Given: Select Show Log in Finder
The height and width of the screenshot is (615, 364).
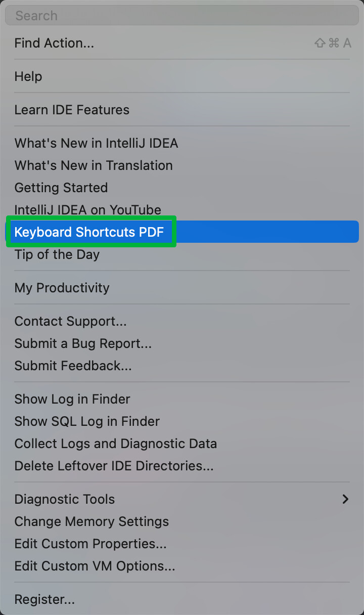Looking at the screenshot, I should 182,399.
